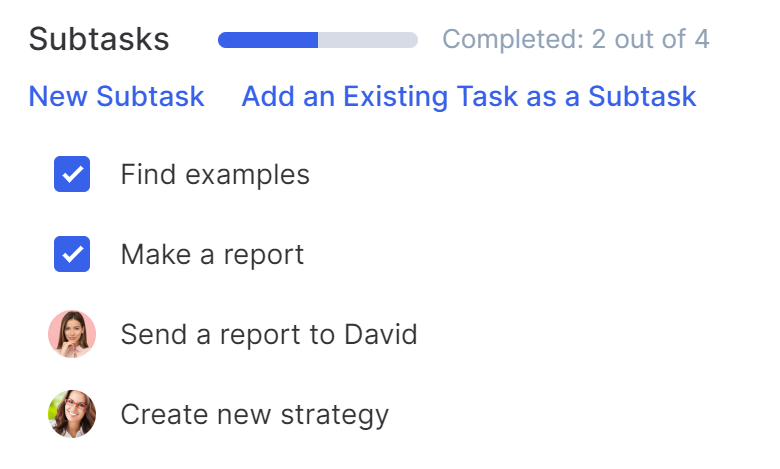
Task: Click the word strategy in last subtask
Action: pyautogui.click(x=335, y=415)
